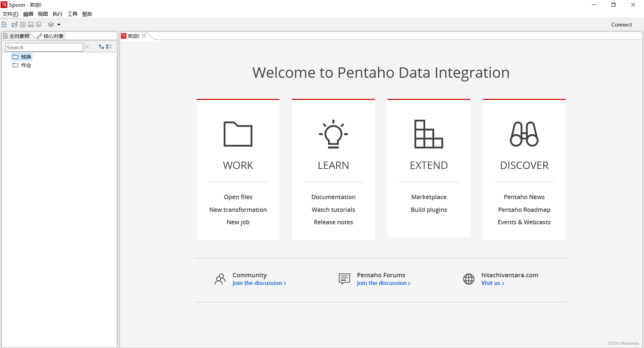This screenshot has height=348, width=644.
Task: Select the 作业 tree folder
Action: pyautogui.click(x=22, y=65)
